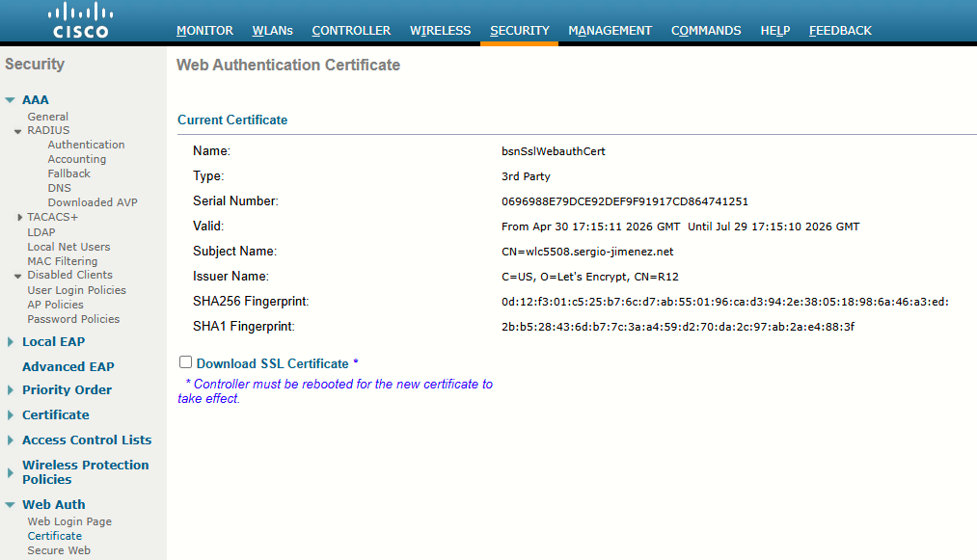Open Downloaded AVP page
Viewport: 977px width, 560px height.
point(93,202)
